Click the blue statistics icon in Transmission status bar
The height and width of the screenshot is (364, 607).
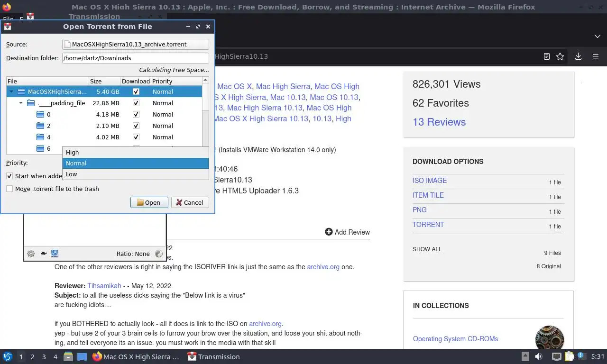[x=55, y=254]
